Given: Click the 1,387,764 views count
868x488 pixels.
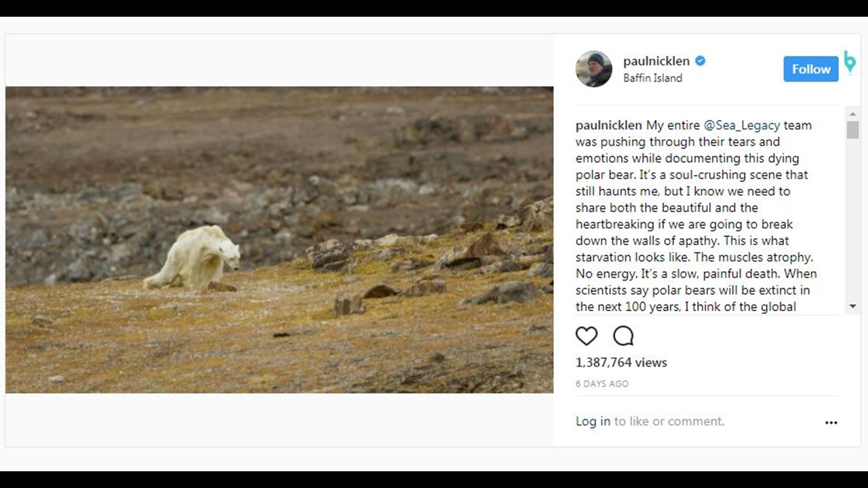Looking at the screenshot, I should [x=621, y=362].
